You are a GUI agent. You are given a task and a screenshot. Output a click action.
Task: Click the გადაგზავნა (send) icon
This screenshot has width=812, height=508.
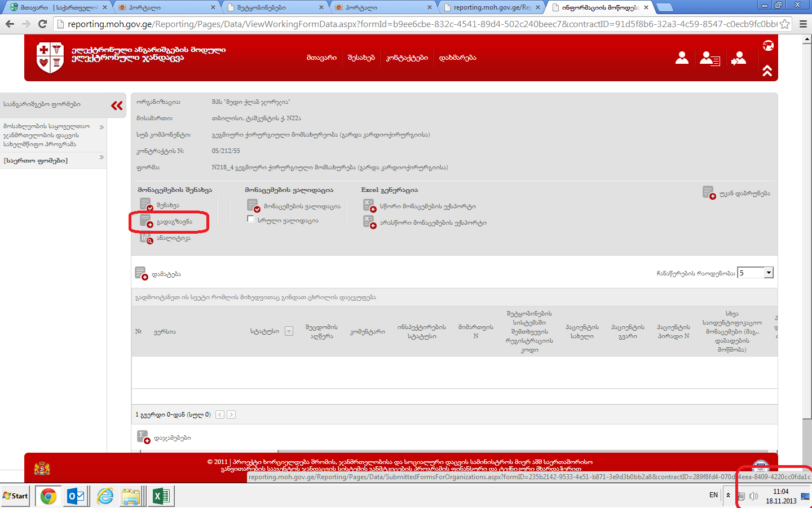click(145, 221)
